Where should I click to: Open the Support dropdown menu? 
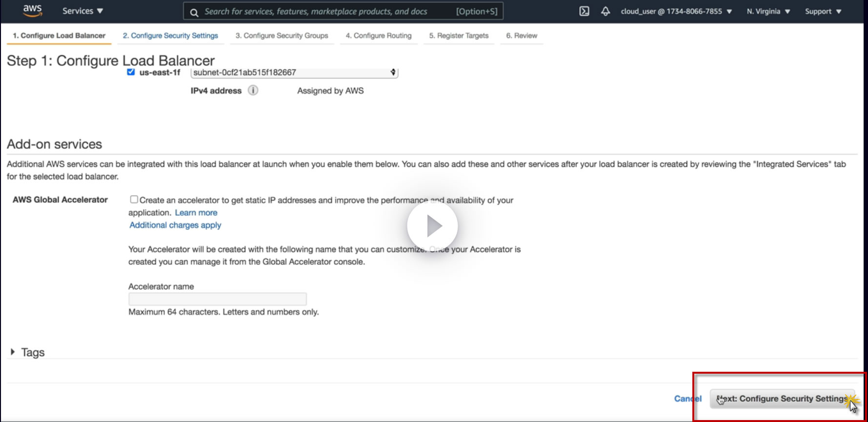click(x=823, y=11)
